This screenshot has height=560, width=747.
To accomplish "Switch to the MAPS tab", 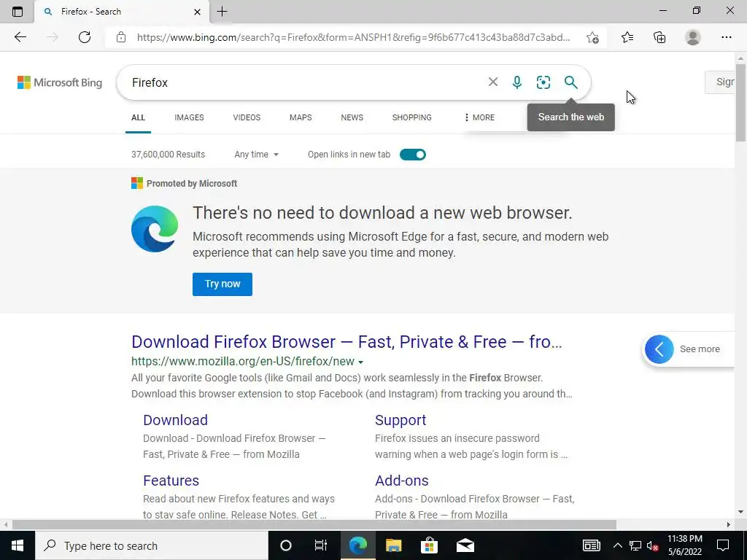I will point(301,117).
